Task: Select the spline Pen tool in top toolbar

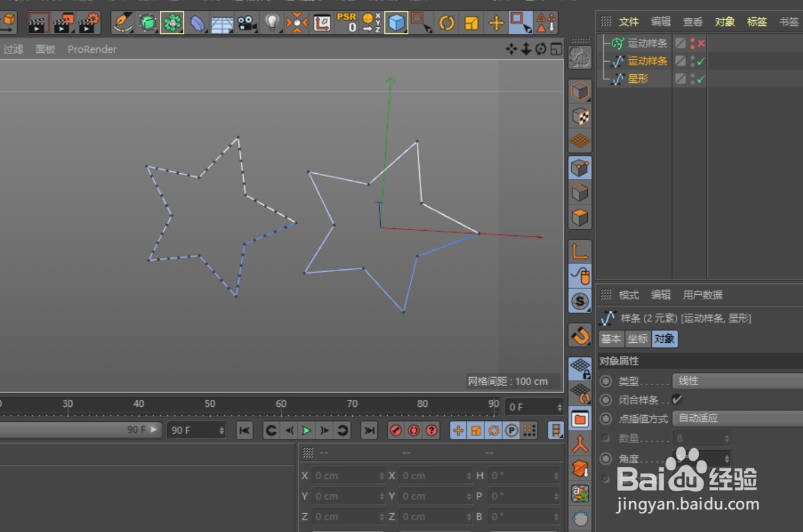Action: click(122, 23)
